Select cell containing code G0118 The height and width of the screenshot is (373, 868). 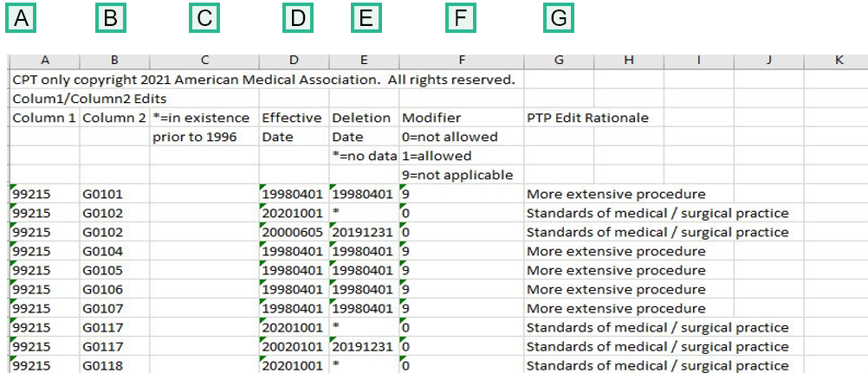coord(104,365)
